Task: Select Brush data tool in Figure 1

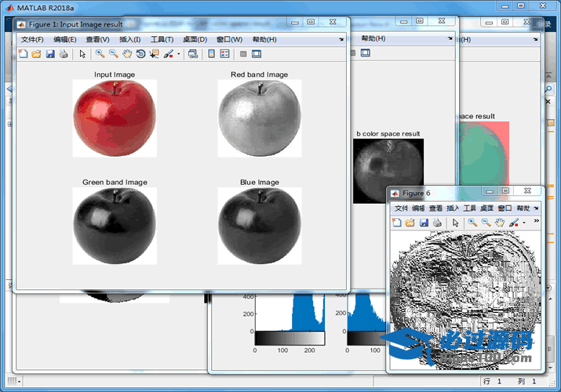Action: tap(168, 54)
